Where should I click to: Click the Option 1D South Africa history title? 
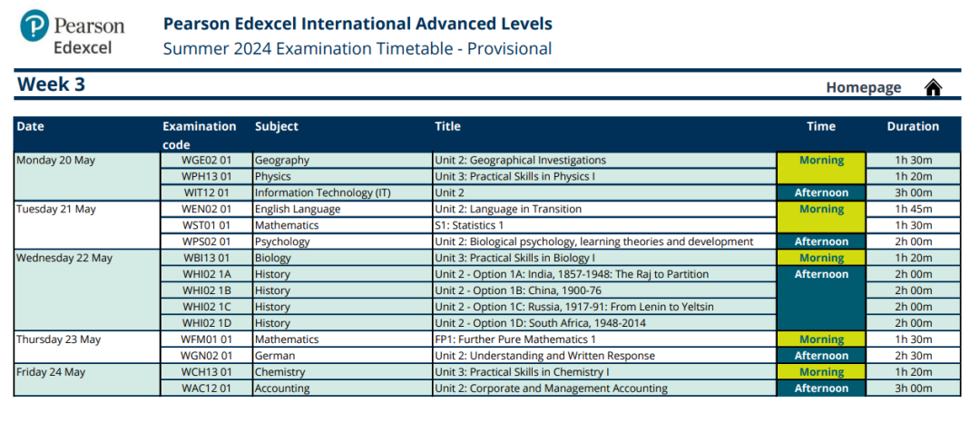tap(541, 322)
